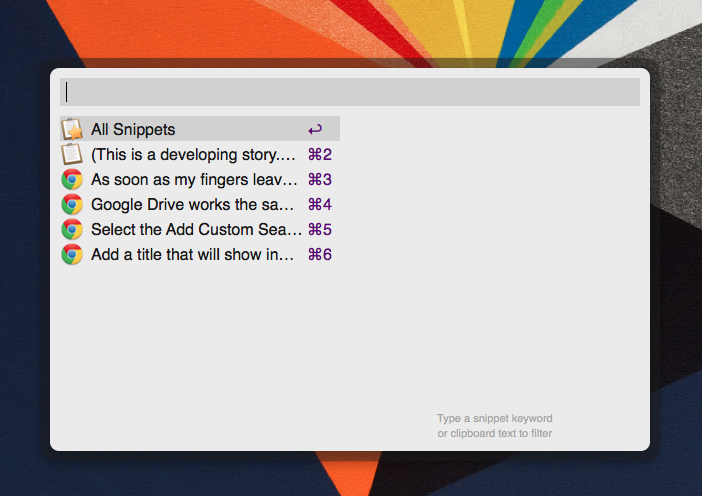Click the ⌘2 shortcut label
Screen dimensions: 702x496
(320, 155)
